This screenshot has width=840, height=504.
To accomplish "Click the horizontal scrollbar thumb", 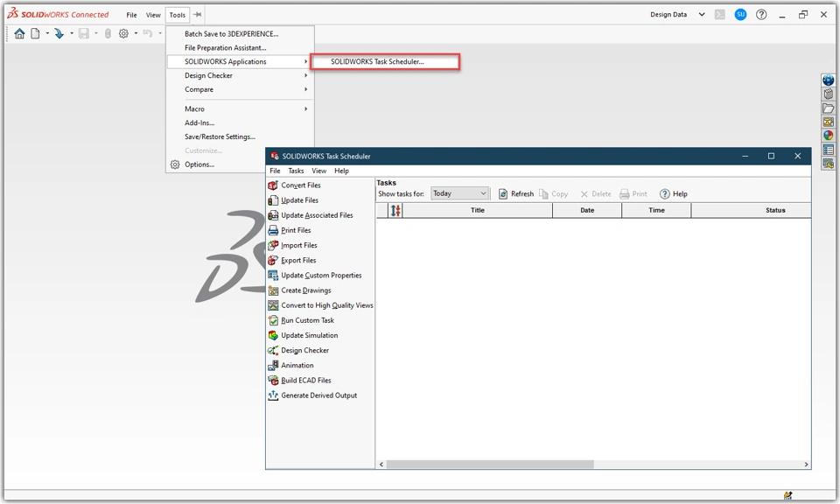I will click(x=490, y=465).
